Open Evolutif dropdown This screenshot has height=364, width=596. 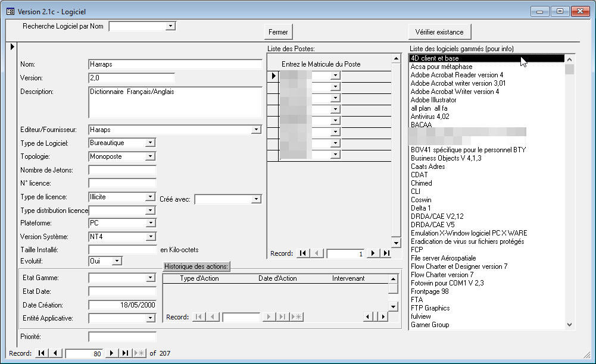117,261
